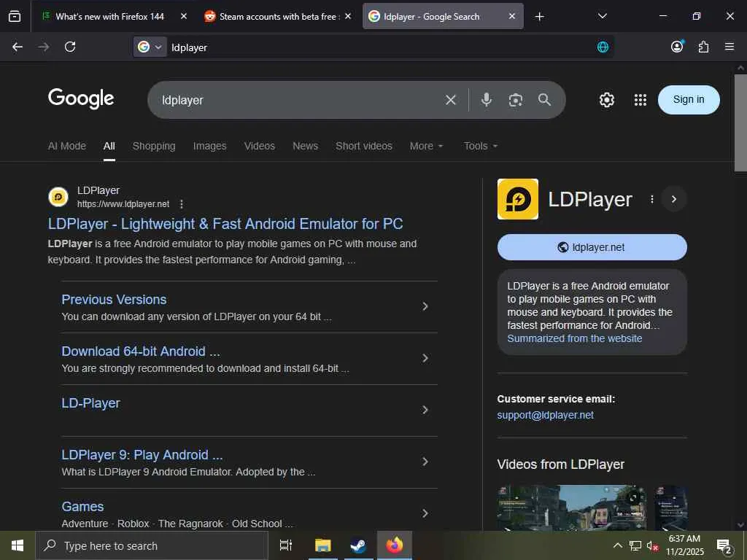
Task: Open LDPlayer 9: Play Android sitelink
Action: click(x=142, y=455)
